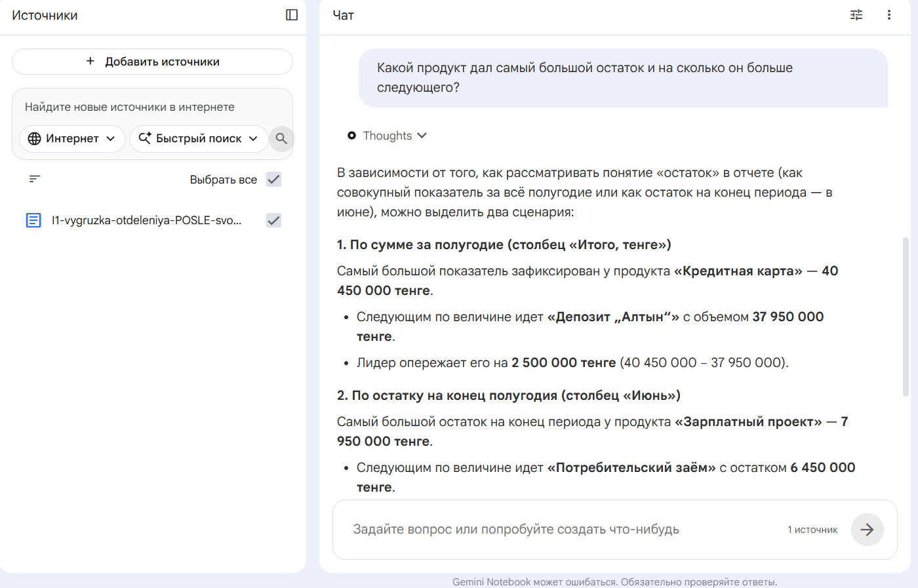
Task: Open the Интернет source dropdown
Action: tap(72, 138)
